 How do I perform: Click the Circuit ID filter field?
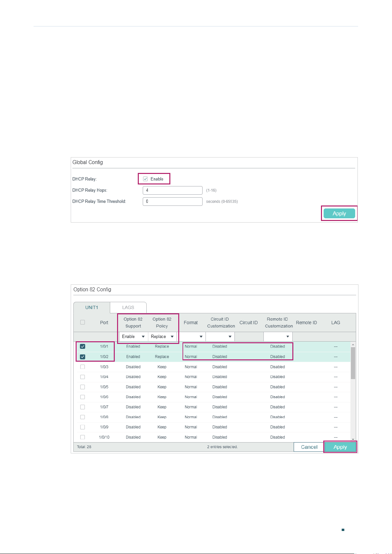point(249,337)
